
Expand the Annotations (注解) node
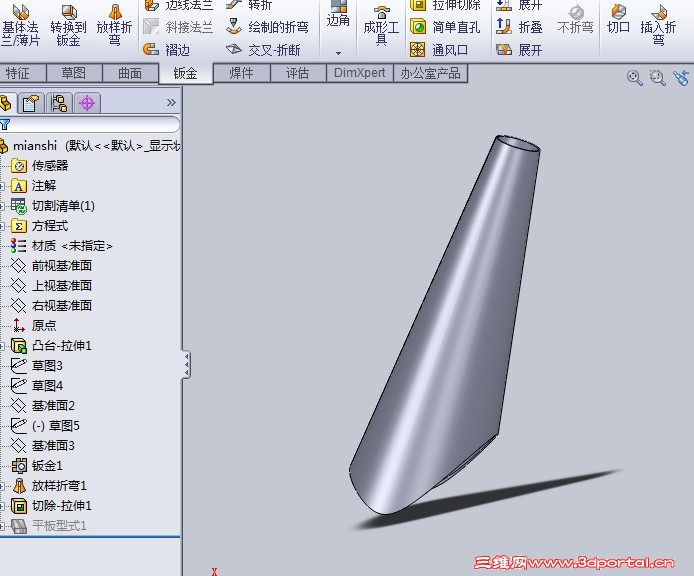point(2,186)
